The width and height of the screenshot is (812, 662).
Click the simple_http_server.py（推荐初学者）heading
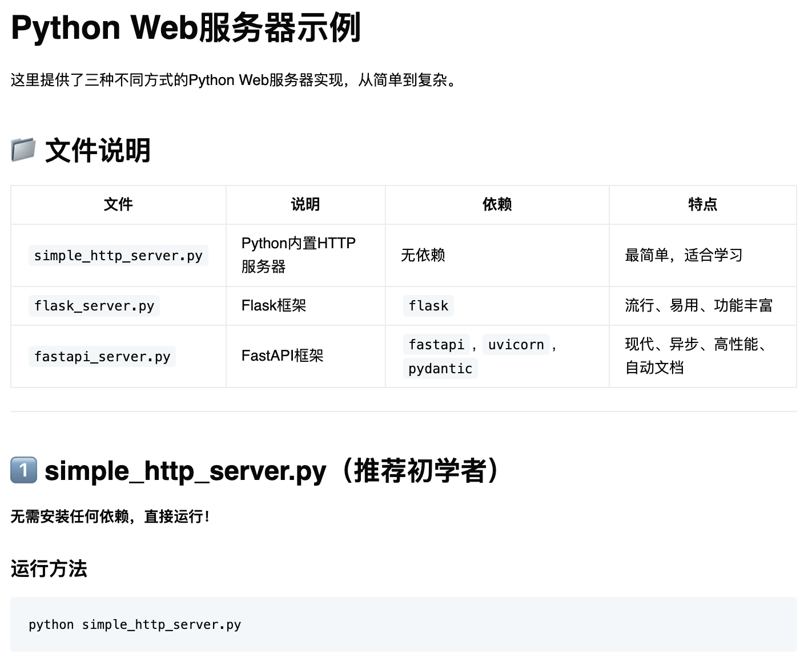tap(272, 471)
